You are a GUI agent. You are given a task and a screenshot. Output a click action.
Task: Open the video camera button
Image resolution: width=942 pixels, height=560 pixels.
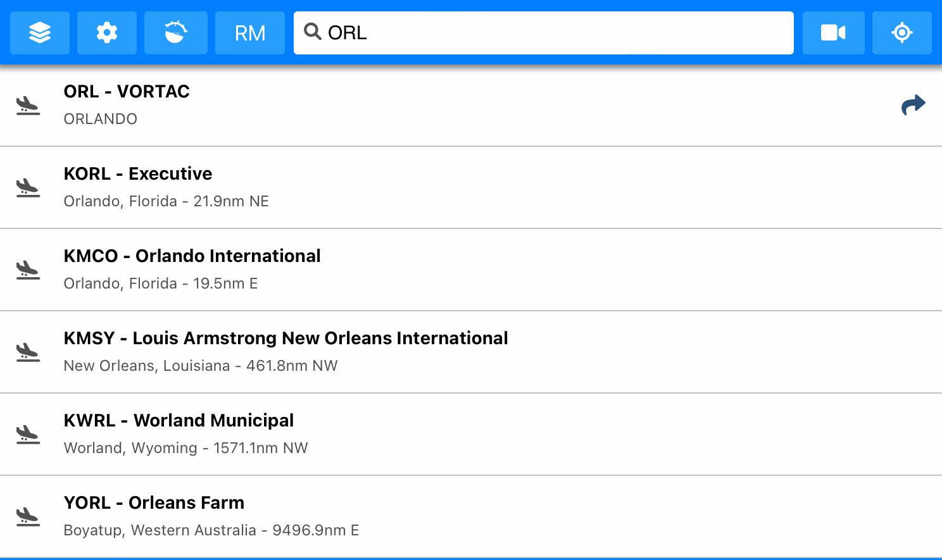tap(834, 32)
